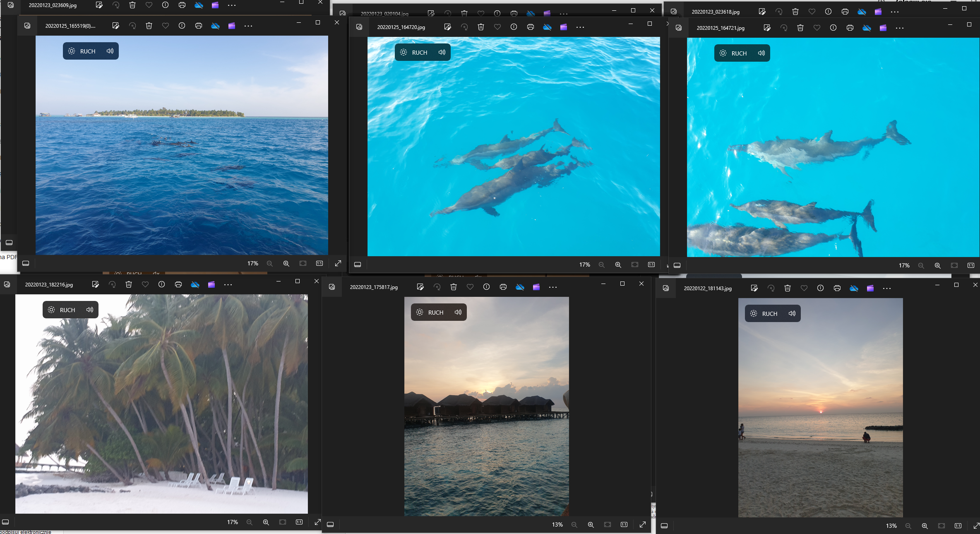Zoom in on 20220122_181143 photo
Image resolution: width=980 pixels, height=534 pixels.
coord(925,526)
